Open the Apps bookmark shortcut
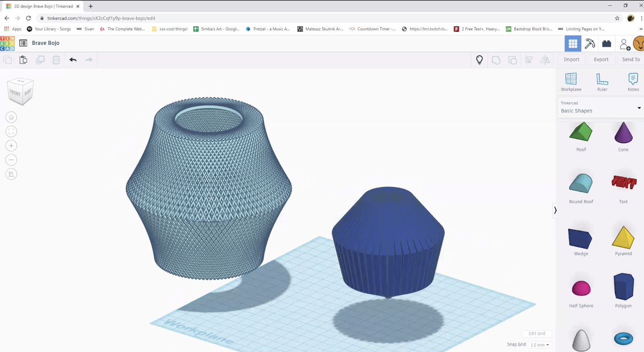The image size is (644, 352). tap(12, 29)
